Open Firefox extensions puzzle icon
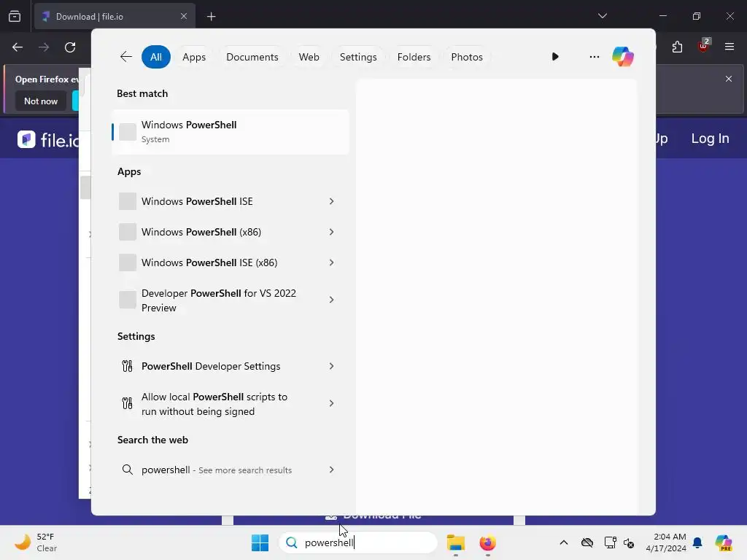 point(677,47)
